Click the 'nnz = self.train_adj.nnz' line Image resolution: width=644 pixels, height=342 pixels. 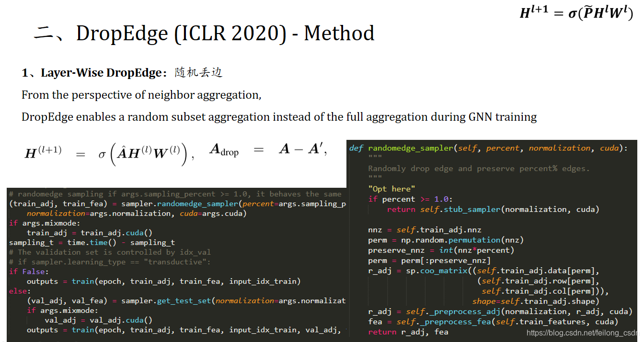pos(425,230)
